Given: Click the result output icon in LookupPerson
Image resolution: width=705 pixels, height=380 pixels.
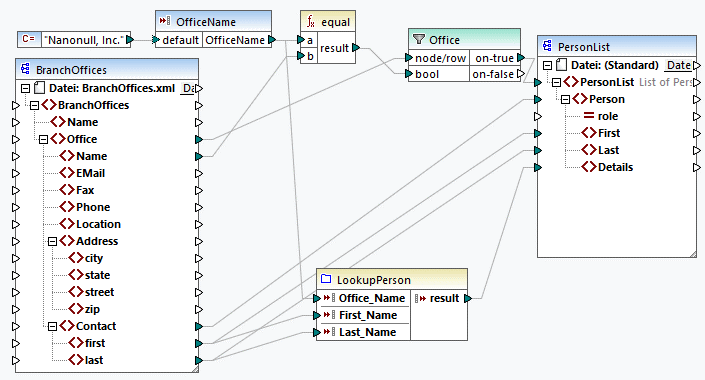Looking at the screenshot, I should pos(420,298).
